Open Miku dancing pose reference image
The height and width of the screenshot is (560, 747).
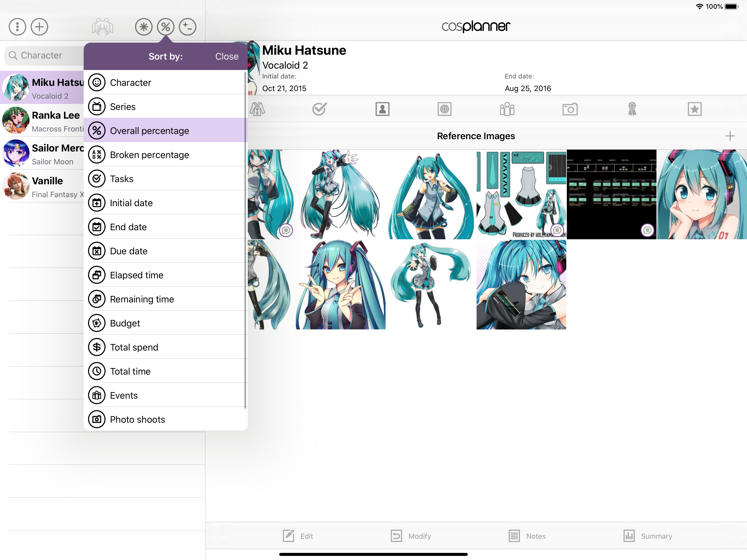coord(340,194)
